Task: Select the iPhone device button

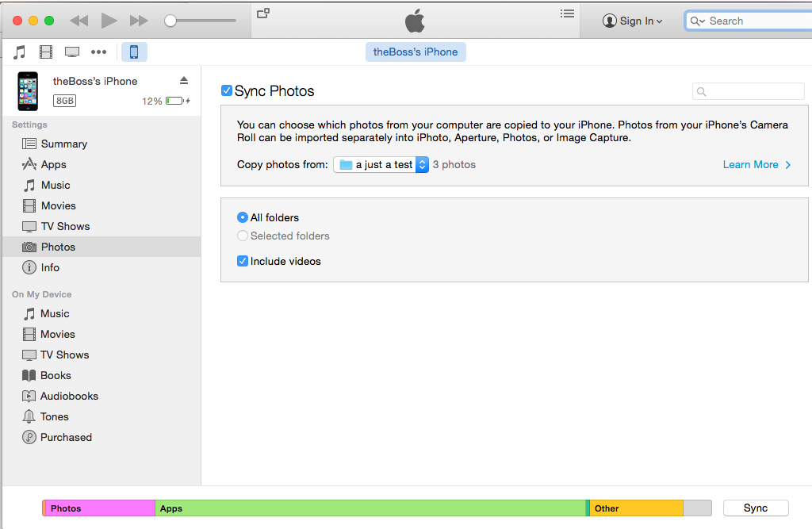Action: [x=134, y=52]
